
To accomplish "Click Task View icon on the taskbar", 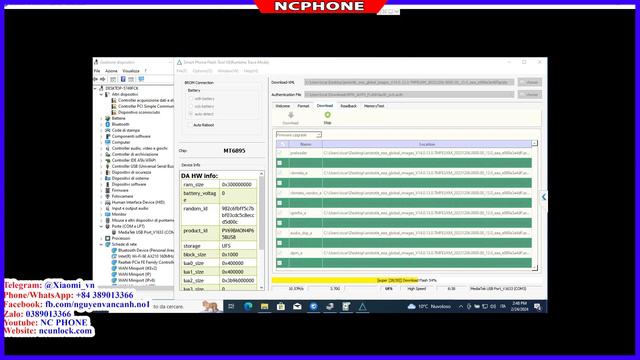I will point(231,307).
